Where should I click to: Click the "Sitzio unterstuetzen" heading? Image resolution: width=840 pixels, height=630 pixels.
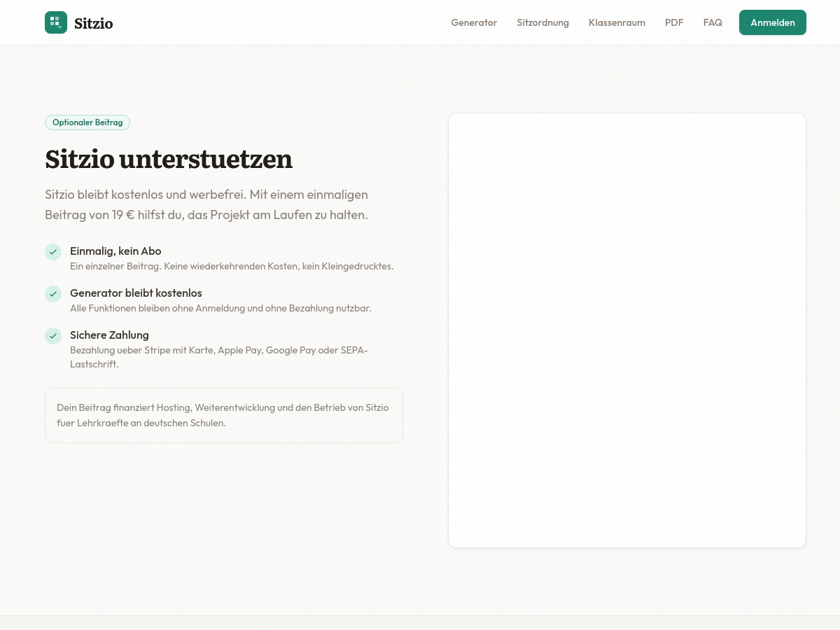pyautogui.click(x=169, y=160)
